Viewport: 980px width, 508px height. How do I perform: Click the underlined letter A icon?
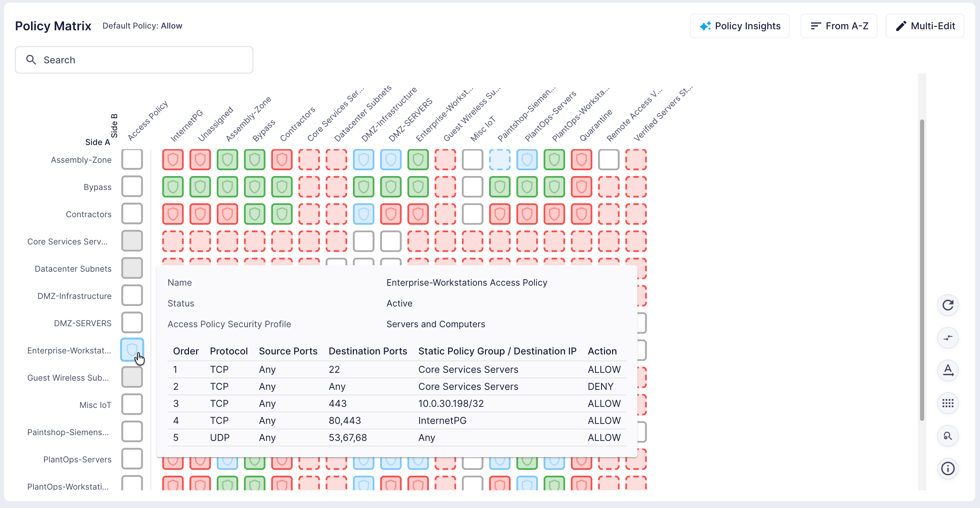(x=948, y=370)
